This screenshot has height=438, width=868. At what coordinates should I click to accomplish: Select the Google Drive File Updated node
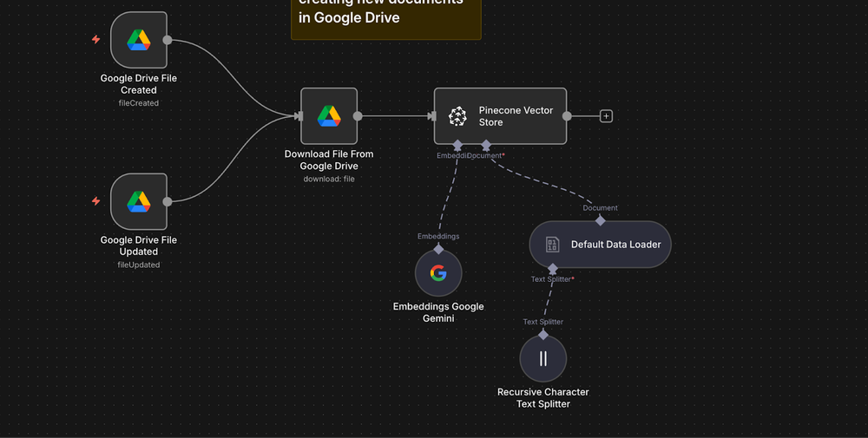139,201
